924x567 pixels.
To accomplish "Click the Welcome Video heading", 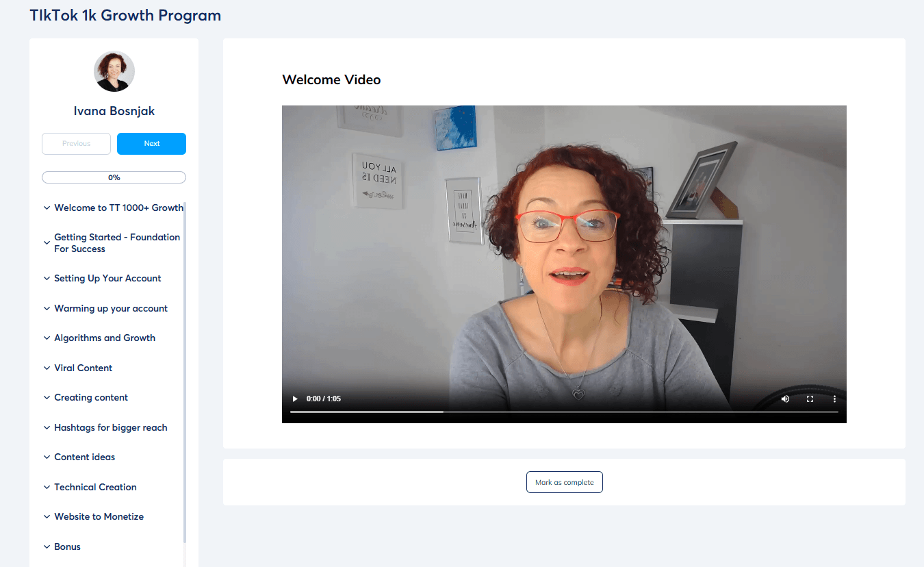I will click(331, 79).
